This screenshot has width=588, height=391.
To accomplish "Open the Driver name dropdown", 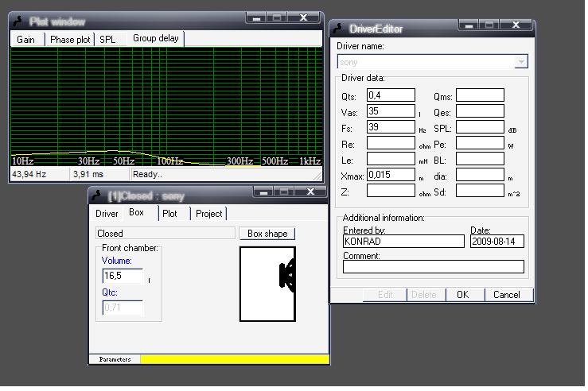I will pos(521,62).
